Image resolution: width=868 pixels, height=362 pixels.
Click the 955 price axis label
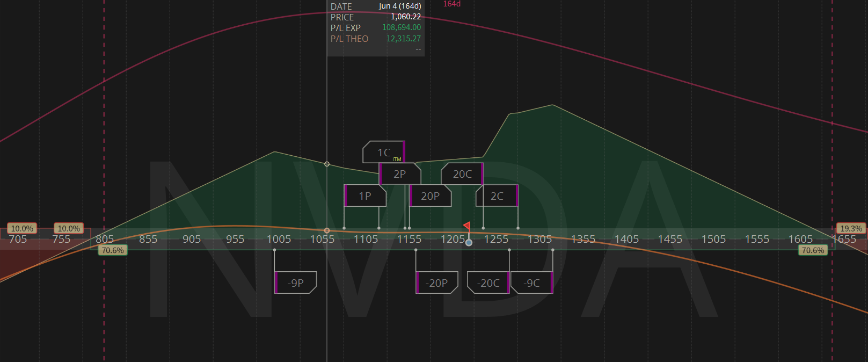[235, 239]
